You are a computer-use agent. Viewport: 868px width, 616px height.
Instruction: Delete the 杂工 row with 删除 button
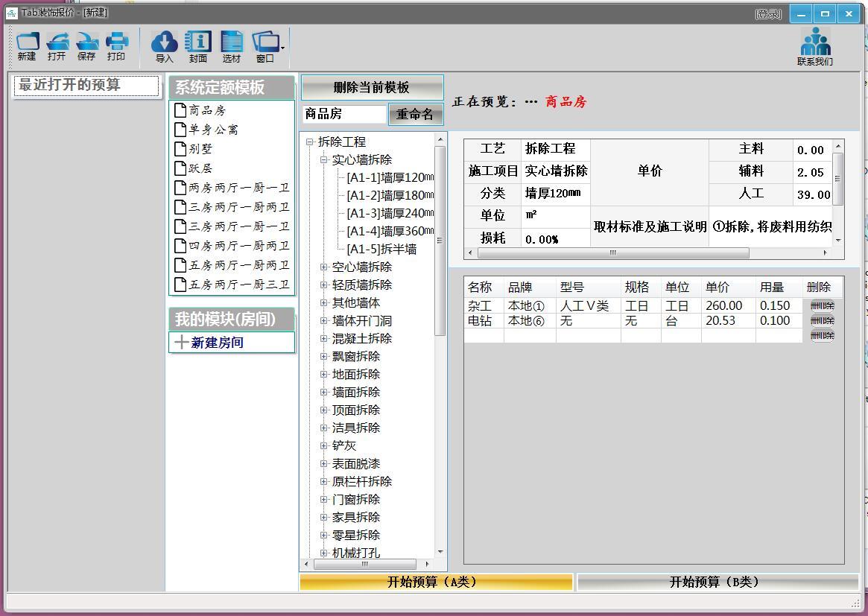tap(822, 305)
